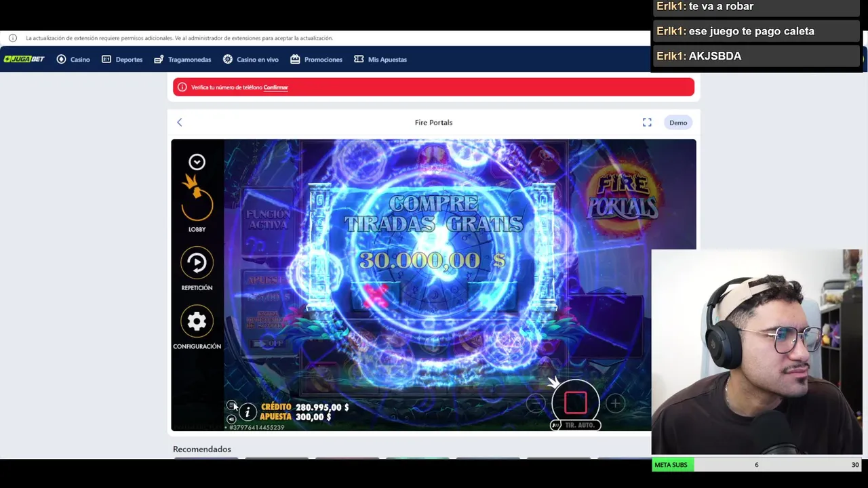Image resolution: width=868 pixels, height=488 pixels.
Task: Open Repetición replay
Action: [197, 268]
